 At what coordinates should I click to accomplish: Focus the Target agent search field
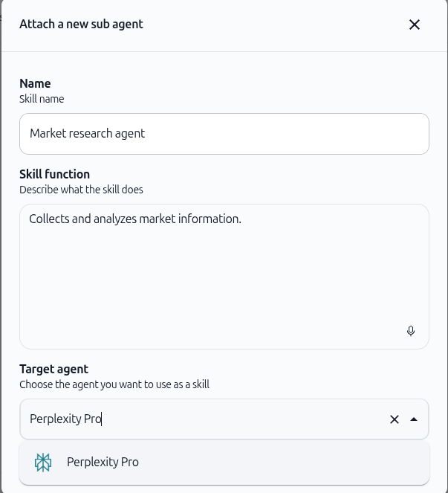pyautogui.click(x=204, y=419)
